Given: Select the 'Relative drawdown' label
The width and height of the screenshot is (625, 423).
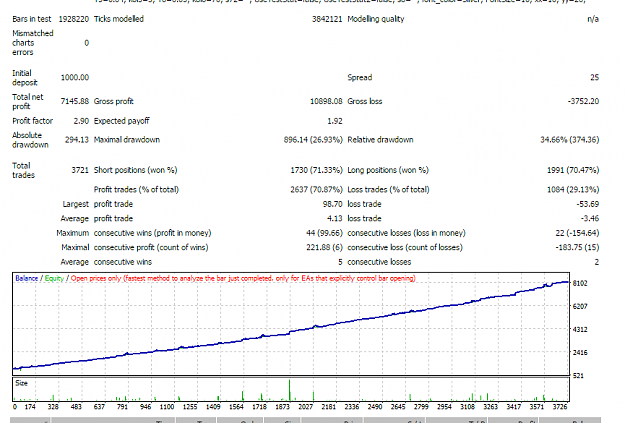Looking at the screenshot, I should 380,140.
